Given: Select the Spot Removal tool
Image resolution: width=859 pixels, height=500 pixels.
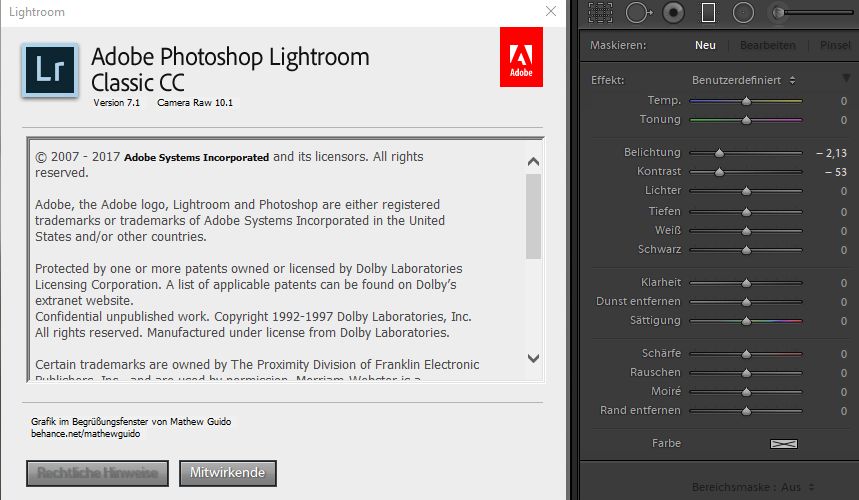Looking at the screenshot, I should [637, 12].
